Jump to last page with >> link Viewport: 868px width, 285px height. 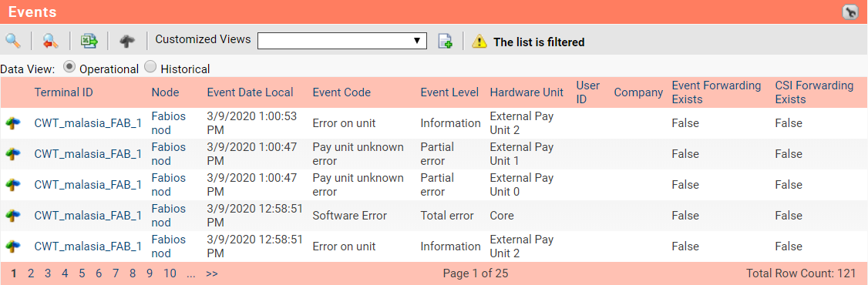tap(211, 273)
